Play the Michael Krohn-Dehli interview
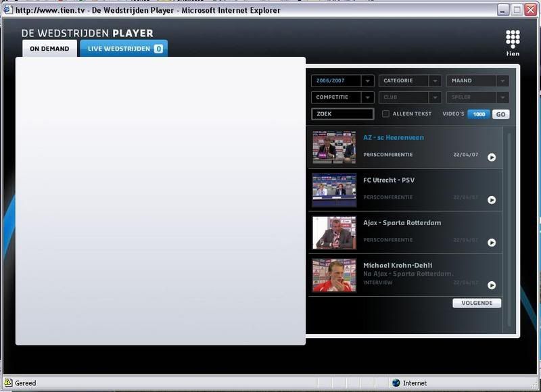Viewport: 541px width, 392px height. click(492, 285)
